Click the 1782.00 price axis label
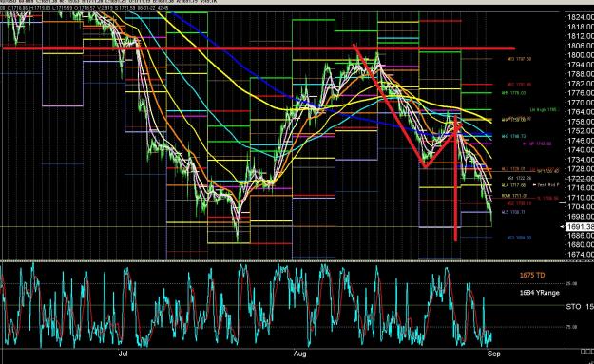The width and height of the screenshot is (594, 364). (581, 84)
